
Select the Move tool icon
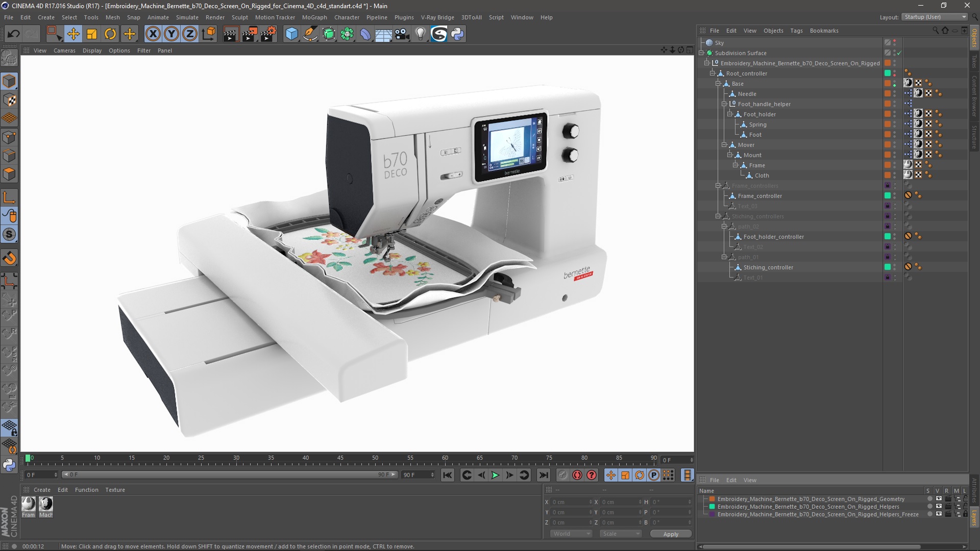73,34
